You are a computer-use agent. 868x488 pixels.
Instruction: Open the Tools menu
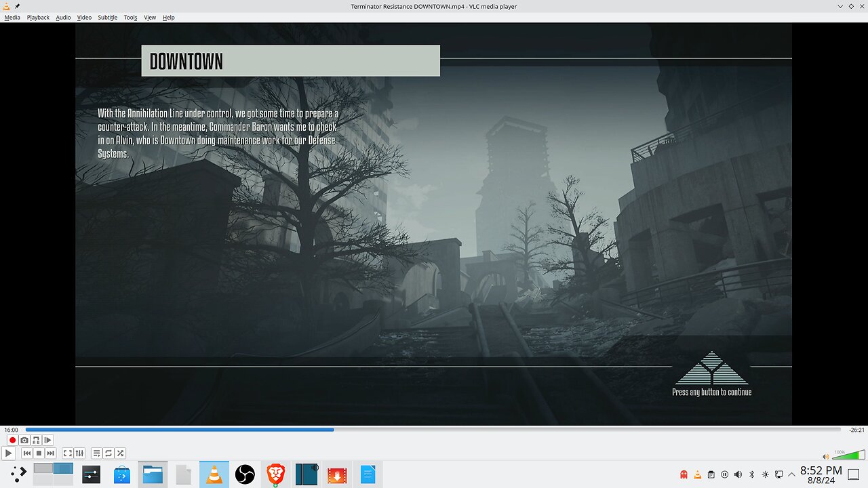tap(130, 18)
